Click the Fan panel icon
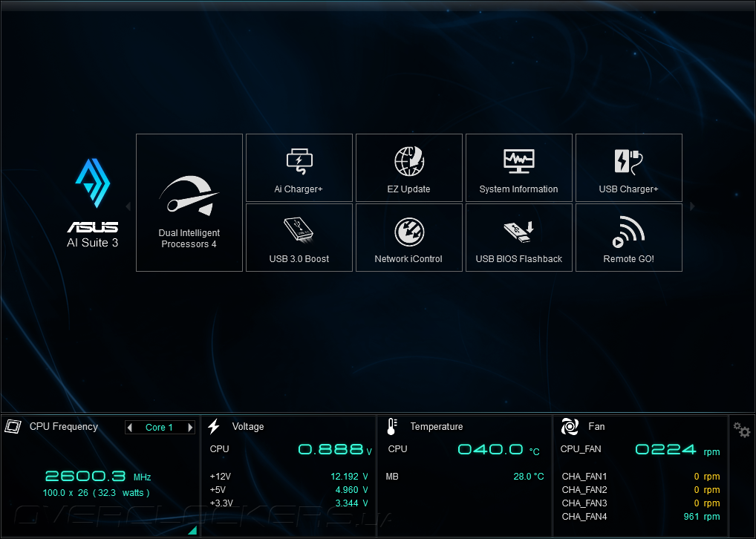Screen dimensions: 756x539 point(570,426)
